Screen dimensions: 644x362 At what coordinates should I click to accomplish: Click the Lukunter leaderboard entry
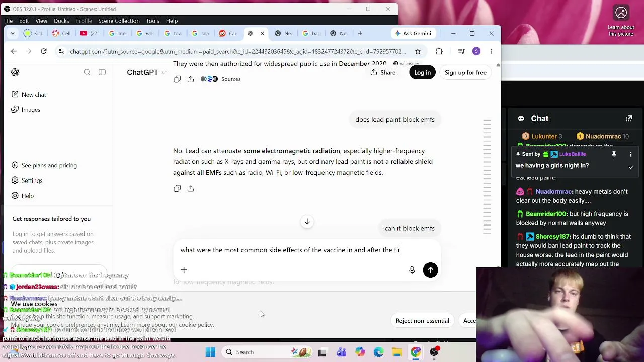(x=542, y=136)
